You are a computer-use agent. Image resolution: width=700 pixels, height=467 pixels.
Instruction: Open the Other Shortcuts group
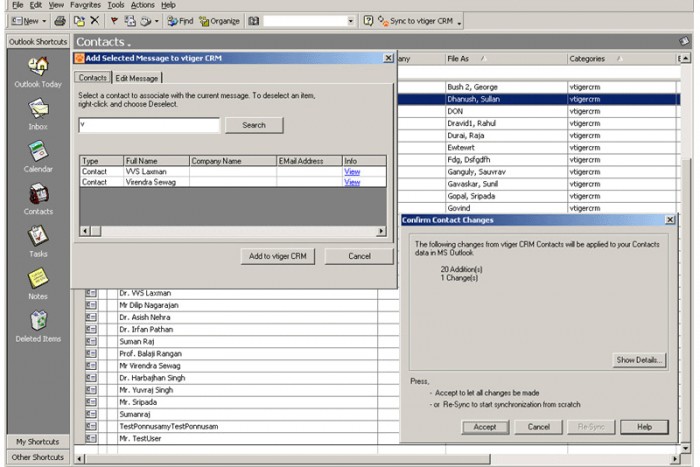(38, 457)
